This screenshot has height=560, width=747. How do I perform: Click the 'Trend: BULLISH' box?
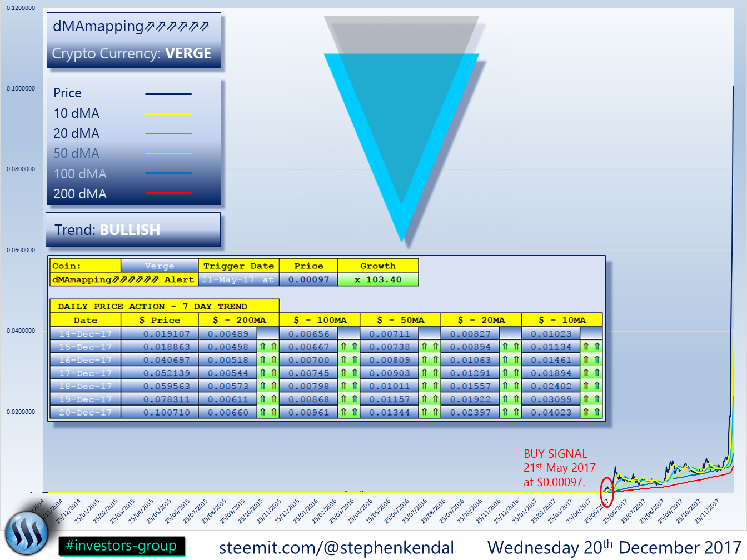pyautogui.click(x=133, y=229)
